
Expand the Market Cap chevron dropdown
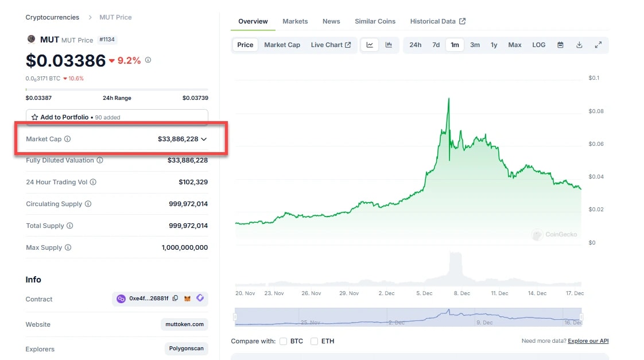[x=204, y=139]
